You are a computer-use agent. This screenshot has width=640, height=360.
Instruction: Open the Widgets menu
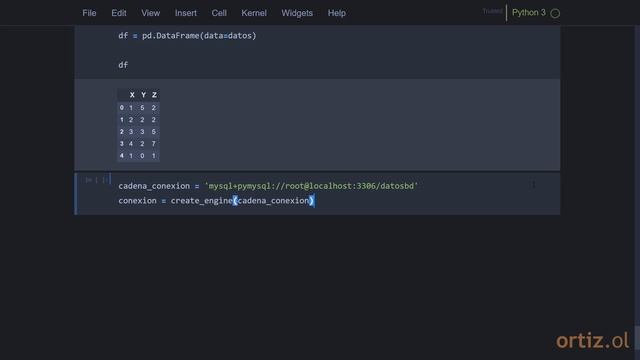tap(297, 13)
